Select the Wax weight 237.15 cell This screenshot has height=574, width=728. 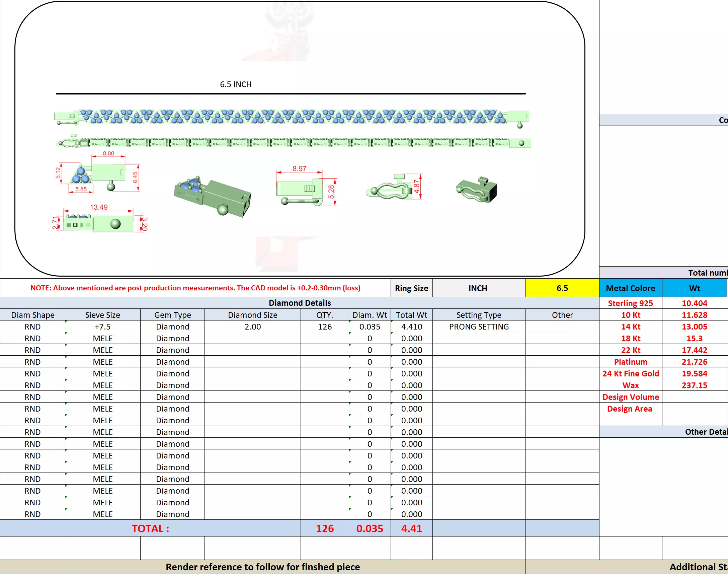tap(694, 385)
